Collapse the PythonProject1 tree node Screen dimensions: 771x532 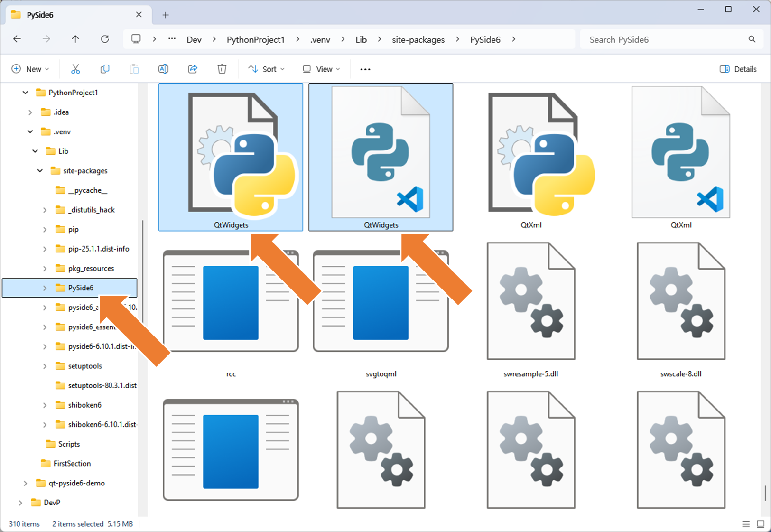tap(25, 93)
